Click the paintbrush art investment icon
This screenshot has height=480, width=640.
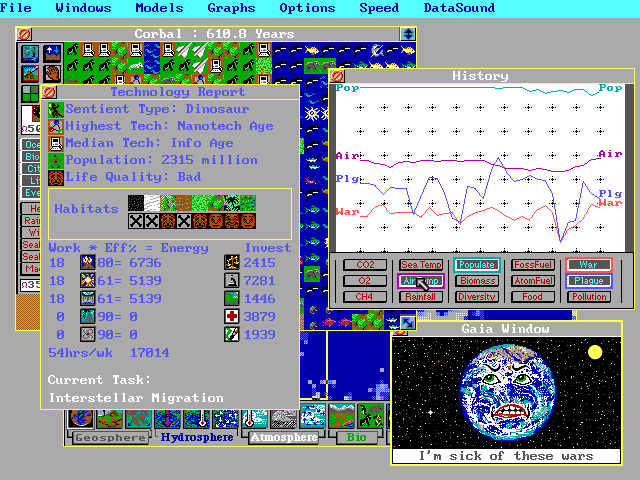coord(232,334)
